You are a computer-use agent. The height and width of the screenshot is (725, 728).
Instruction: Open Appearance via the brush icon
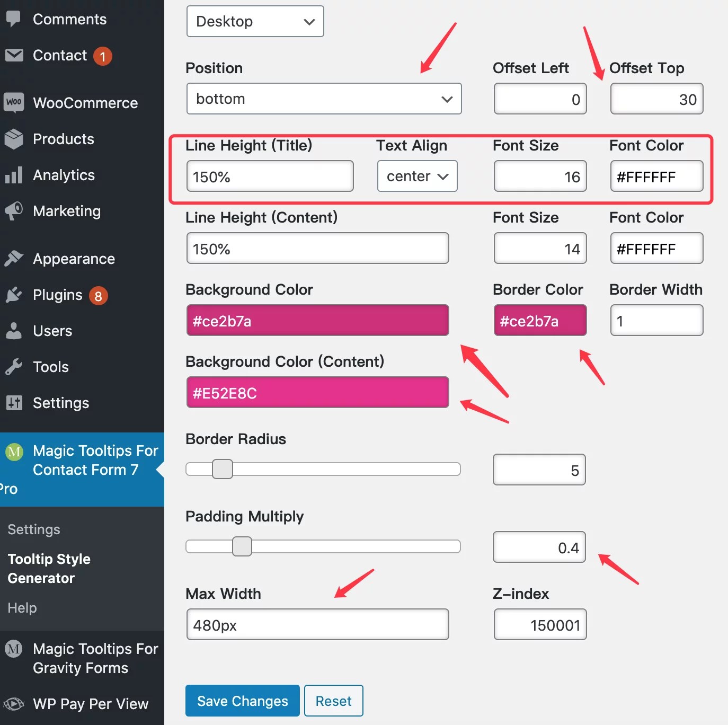click(x=14, y=258)
